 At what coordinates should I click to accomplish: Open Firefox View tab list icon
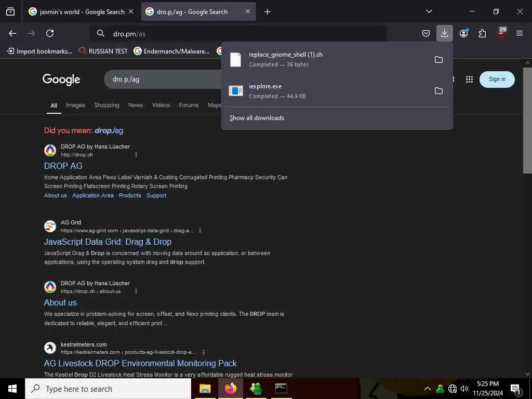pyautogui.click(x=10, y=12)
